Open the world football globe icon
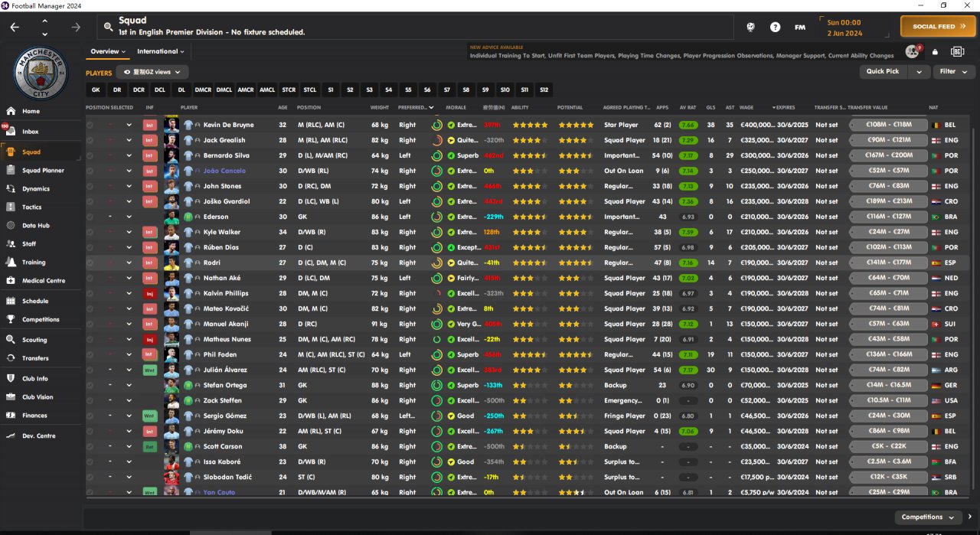This screenshot has width=980, height=535. tap(751, 27)
